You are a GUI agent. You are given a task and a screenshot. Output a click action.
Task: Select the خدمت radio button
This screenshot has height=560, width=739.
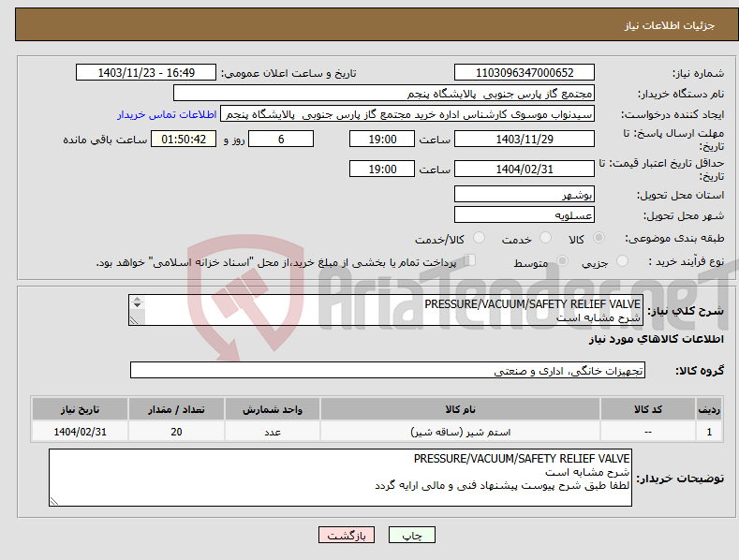pos(545,238)
